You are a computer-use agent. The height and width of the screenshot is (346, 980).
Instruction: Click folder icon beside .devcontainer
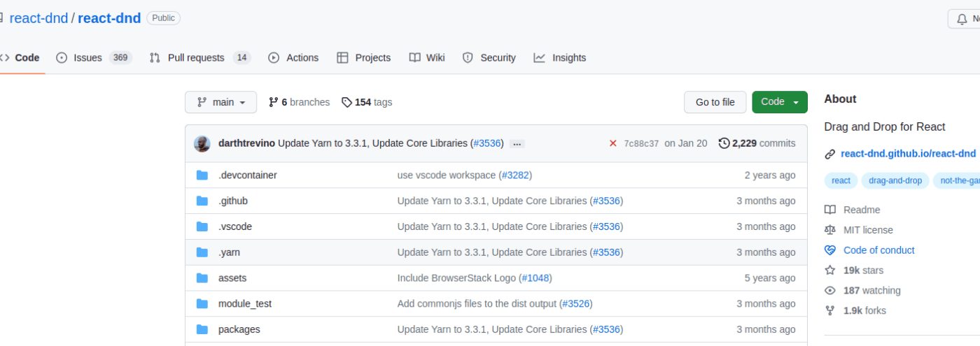click(x=202, y=175)
